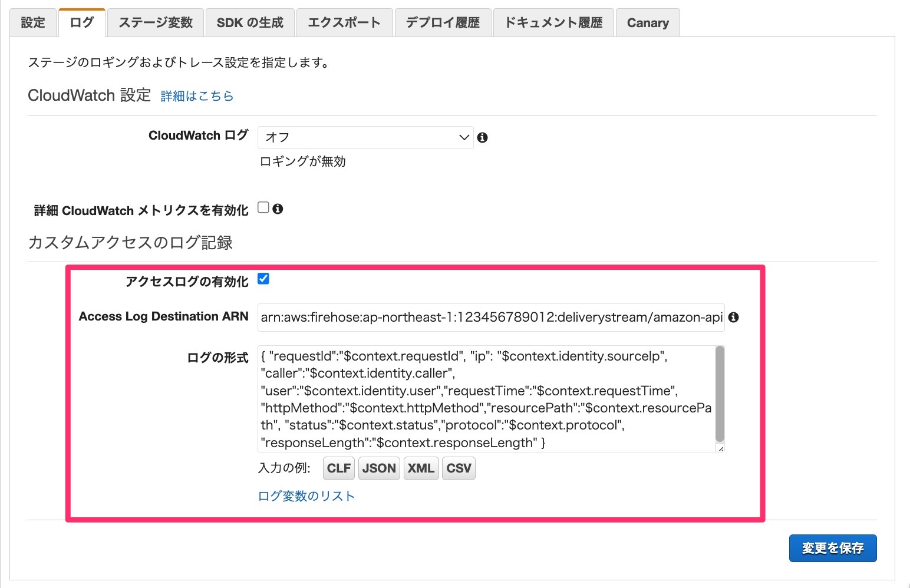The image size is (910, 588).
Task: Open the CloudWatch ログ dropdown set to オフ
Action: [x=365, y=137]
